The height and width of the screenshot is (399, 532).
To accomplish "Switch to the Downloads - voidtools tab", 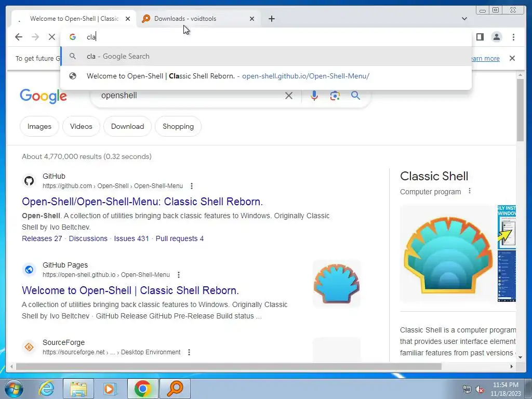I will click(x=198, y=19).
